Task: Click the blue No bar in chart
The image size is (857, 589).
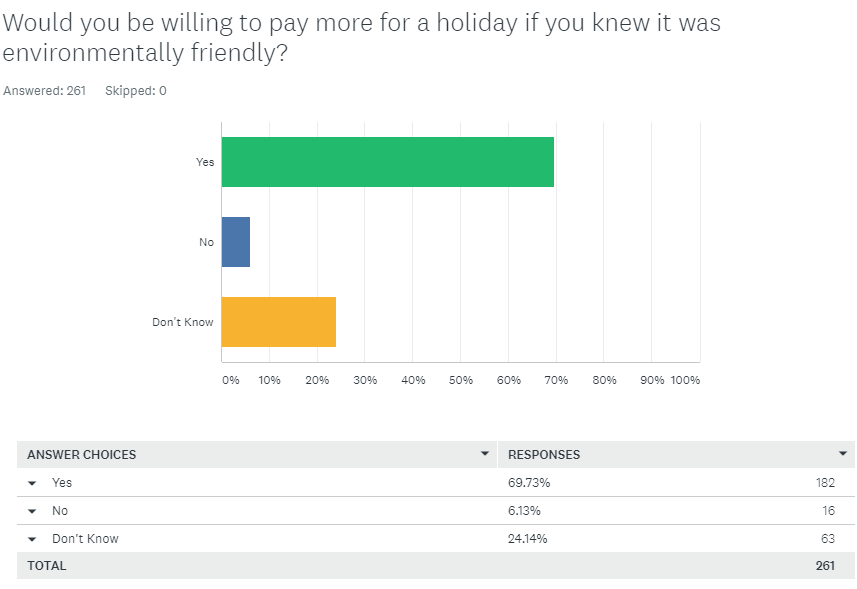Action: pos(236,242)
